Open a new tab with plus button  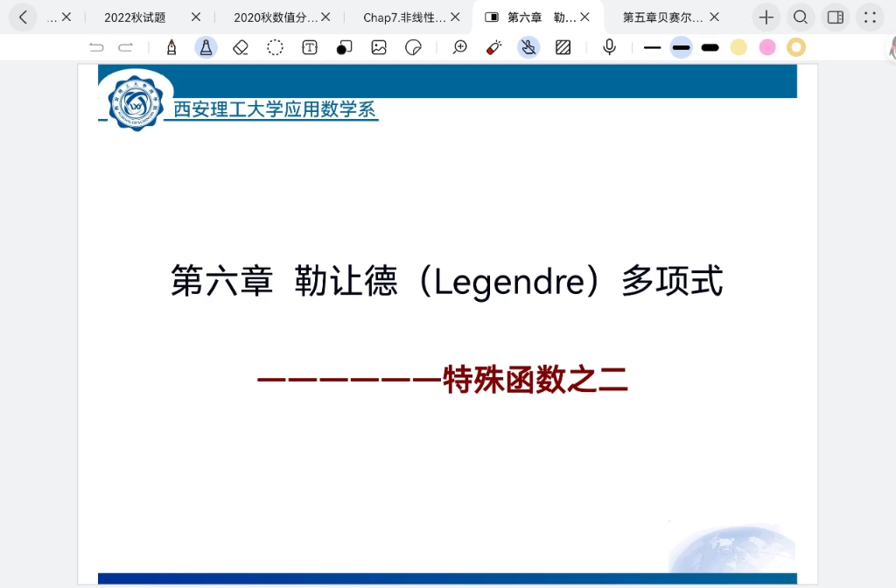766,17
